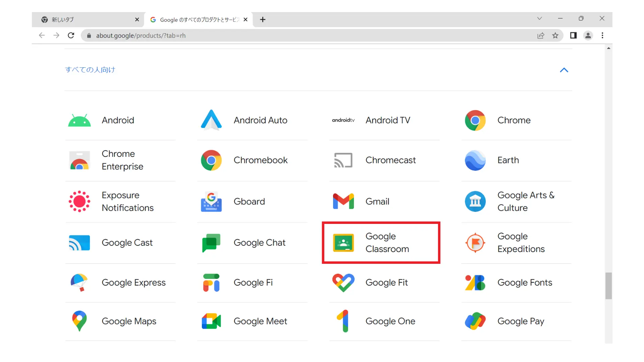Open the Google Pay text link

[x=521, y=321]
